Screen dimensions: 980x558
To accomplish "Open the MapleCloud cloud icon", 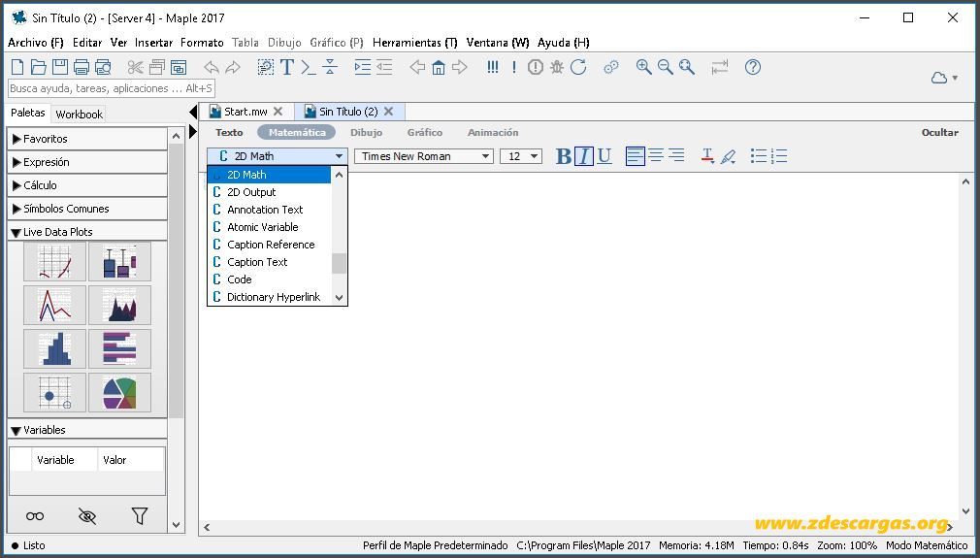I will [938, 78].
